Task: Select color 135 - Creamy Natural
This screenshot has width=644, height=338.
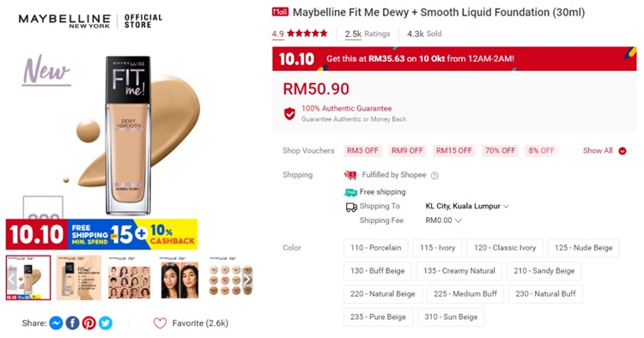Action: coord(459,271)
